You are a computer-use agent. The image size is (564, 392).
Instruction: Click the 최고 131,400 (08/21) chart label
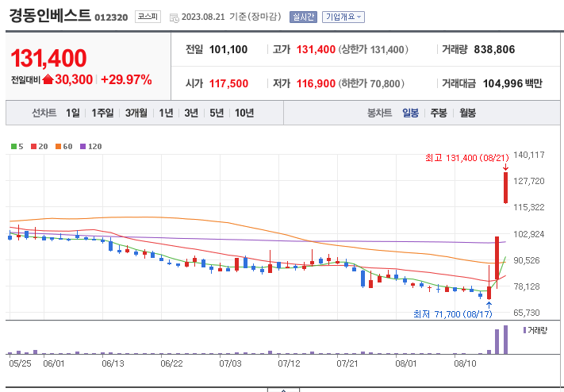467,158
